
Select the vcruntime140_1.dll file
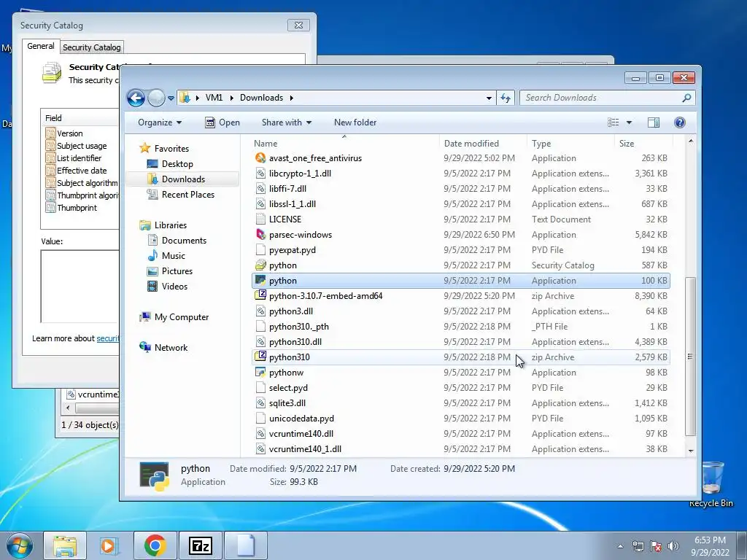tap(305, 448)
